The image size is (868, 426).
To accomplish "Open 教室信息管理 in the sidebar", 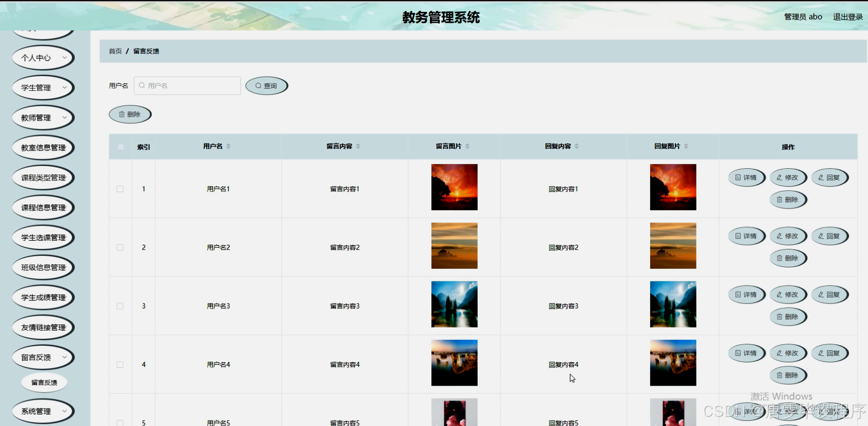I will tap(43, 148).
